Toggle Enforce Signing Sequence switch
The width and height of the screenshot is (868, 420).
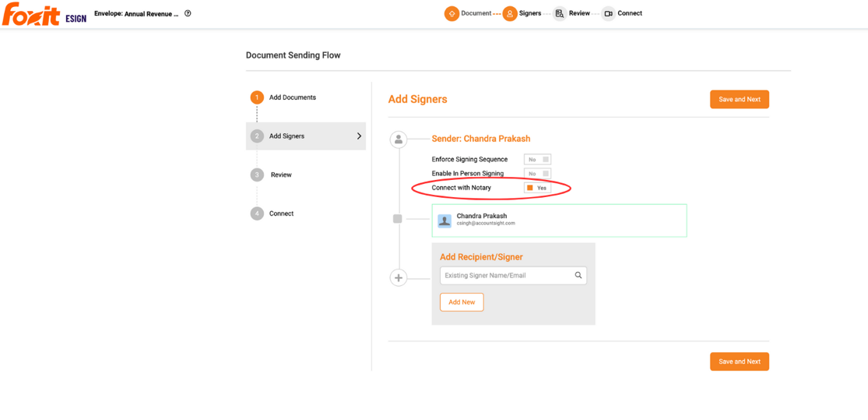click(537, 160)
